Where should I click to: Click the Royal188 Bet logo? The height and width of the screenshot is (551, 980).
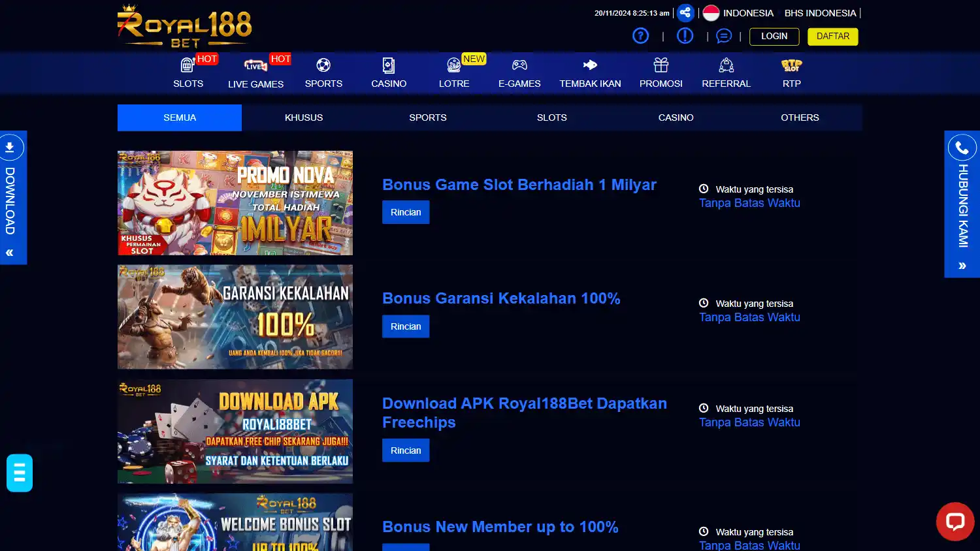[184, 26]
